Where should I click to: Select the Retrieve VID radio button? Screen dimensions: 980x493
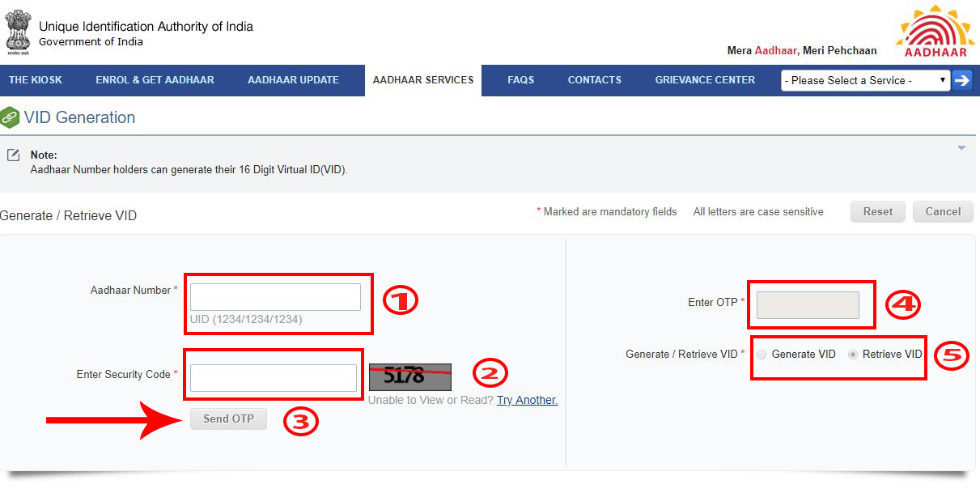tap(854, 354)
